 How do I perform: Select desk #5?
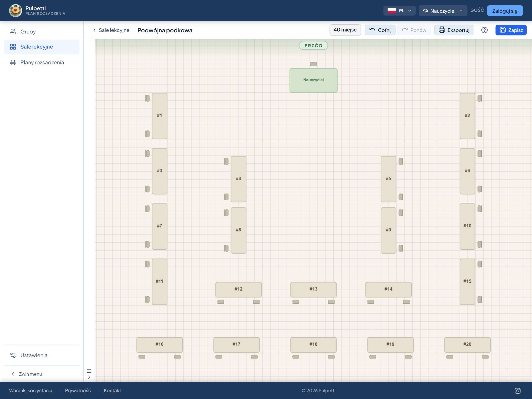[388, 179]
